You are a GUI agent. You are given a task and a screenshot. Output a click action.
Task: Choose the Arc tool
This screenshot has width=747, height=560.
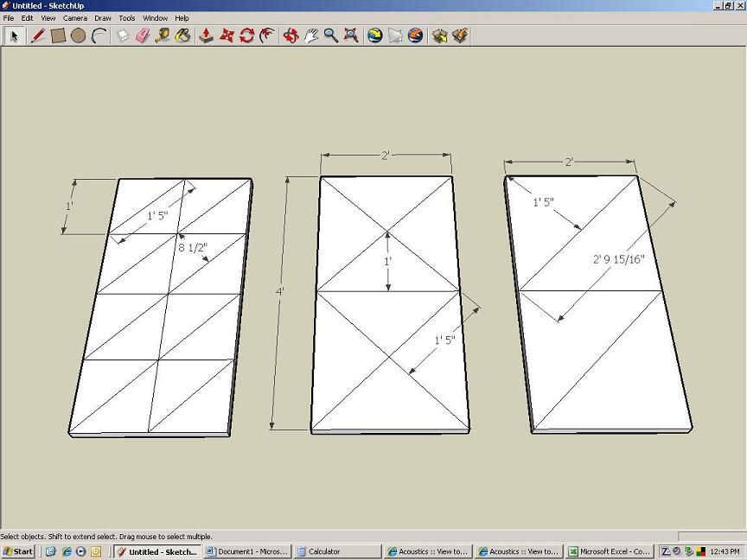pyautogui.click(x=99, y=35)
